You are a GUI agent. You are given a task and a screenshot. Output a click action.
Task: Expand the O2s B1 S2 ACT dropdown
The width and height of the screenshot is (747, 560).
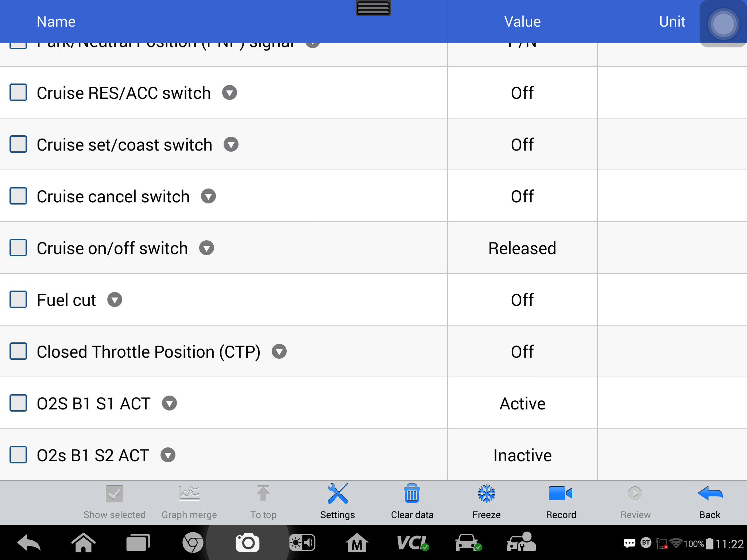point(168,455)
